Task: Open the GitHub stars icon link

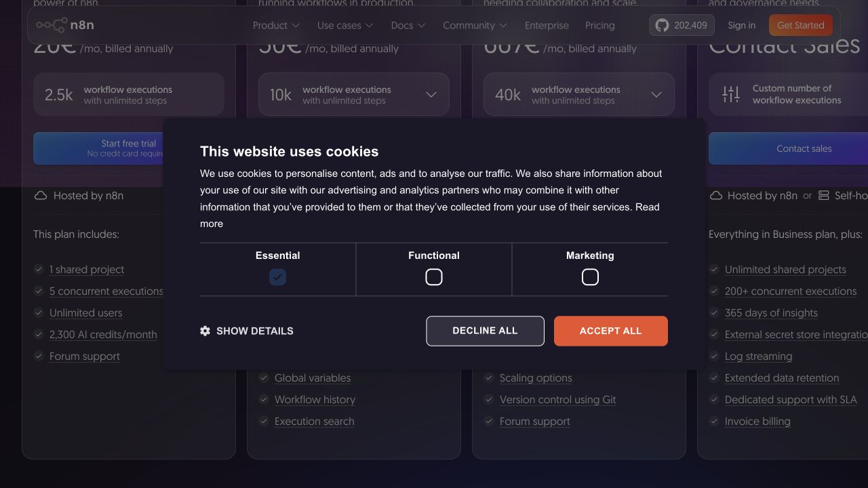Action: click(662, 25)
